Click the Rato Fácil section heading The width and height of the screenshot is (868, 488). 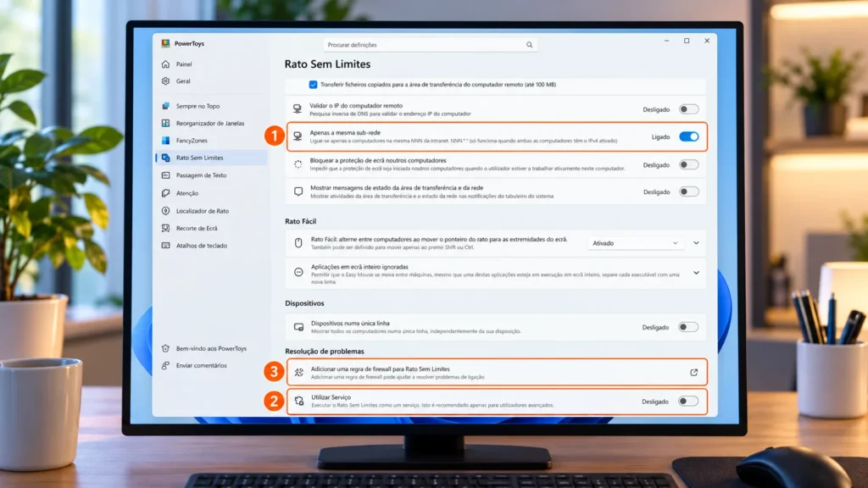coord(301,221)
